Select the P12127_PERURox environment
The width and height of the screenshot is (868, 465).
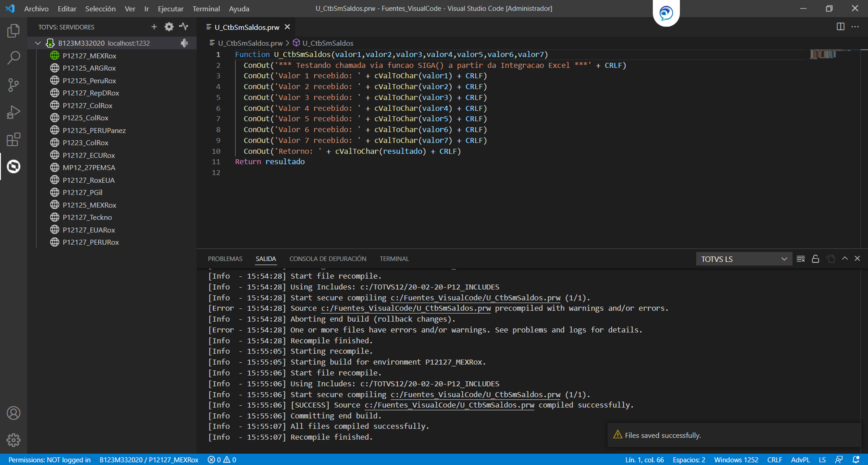tap(91, 242)
